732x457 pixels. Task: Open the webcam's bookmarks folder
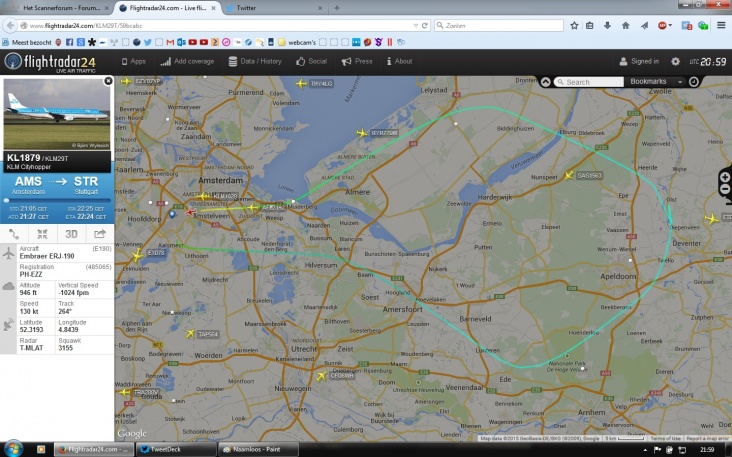297,42
